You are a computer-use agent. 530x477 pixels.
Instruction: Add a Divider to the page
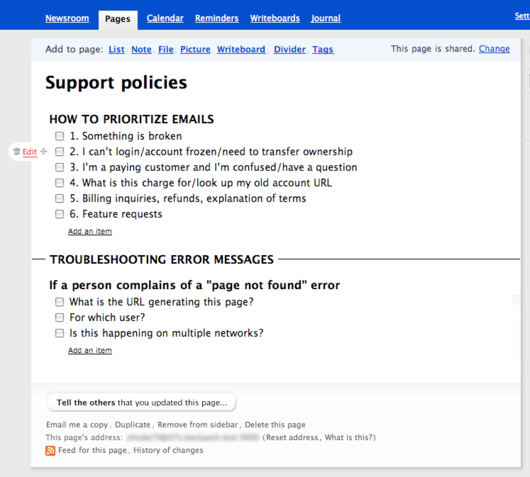pyautogui.click(x=290, y=49)
